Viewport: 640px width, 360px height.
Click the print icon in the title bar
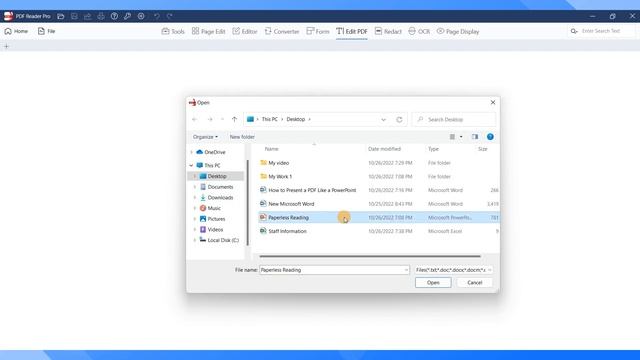[101, 16]
